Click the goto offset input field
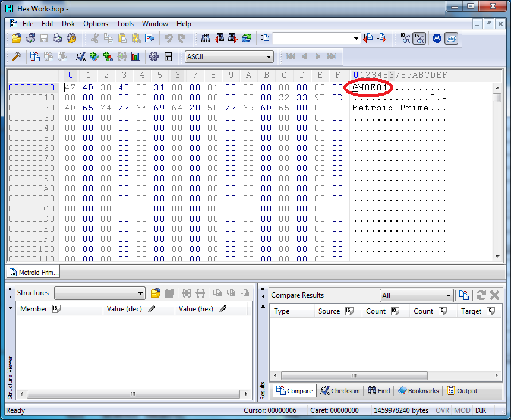Screen dimensions: 511x420 pyautogui.click(x=313, y=39)
